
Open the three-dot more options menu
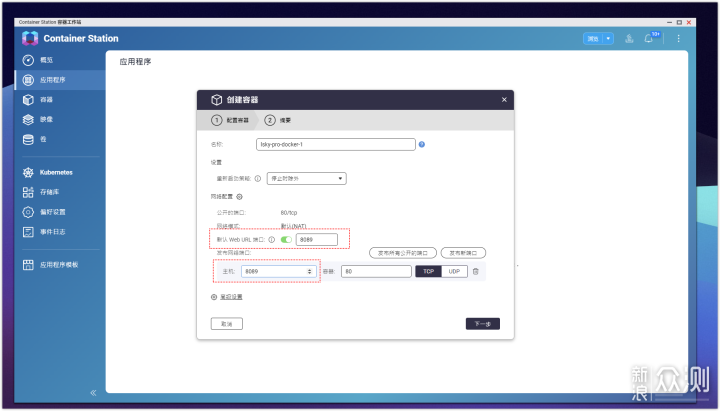tap(679, 39)
